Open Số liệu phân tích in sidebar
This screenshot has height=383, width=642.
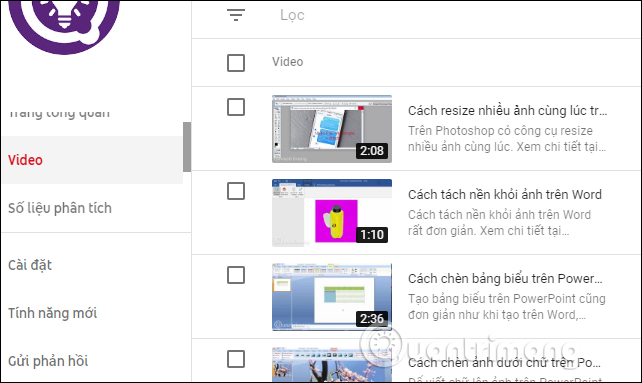click(60, 208)
